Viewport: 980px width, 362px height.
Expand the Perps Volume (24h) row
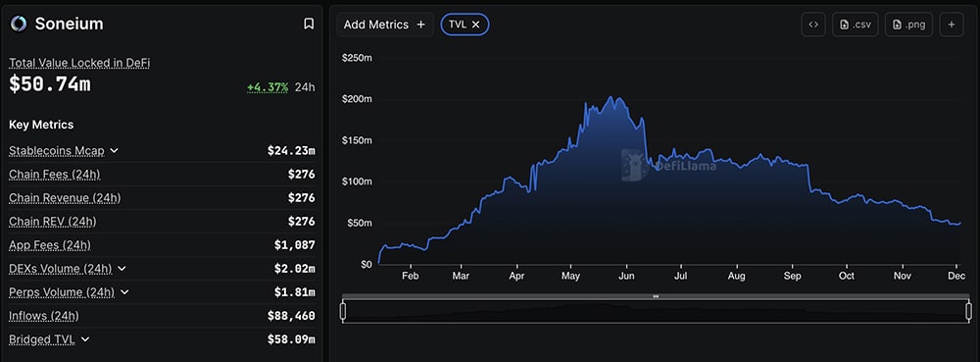(x=124, y=292)
